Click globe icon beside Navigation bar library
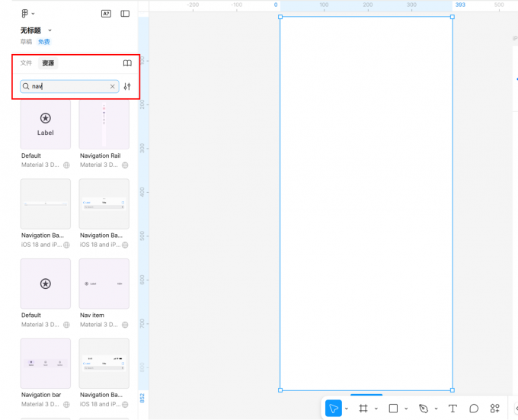518x420 pixels. coord(66,404)
